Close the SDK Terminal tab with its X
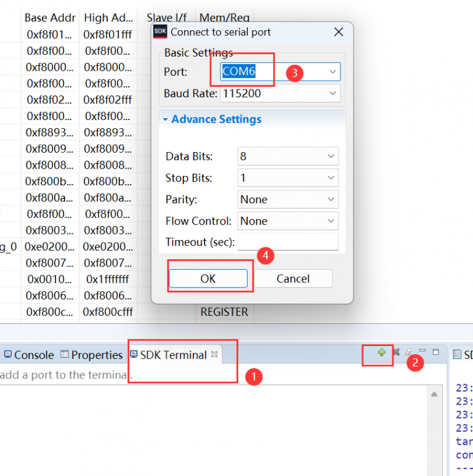The height and width of the screenshot is (476, 473). coord(214,354)
